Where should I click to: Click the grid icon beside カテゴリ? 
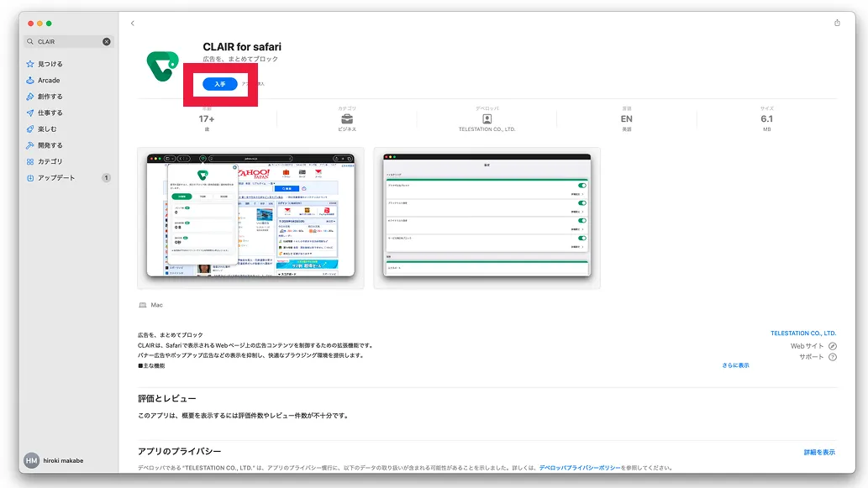coord(30,161)
